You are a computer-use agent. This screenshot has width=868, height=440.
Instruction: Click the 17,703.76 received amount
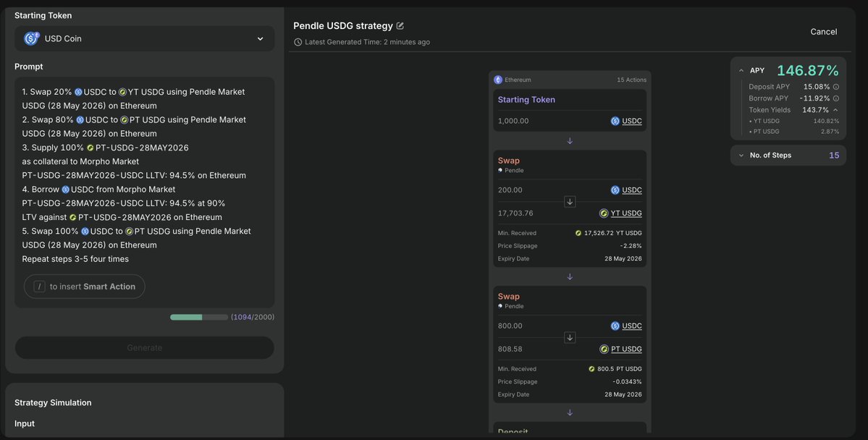(515, 213)
